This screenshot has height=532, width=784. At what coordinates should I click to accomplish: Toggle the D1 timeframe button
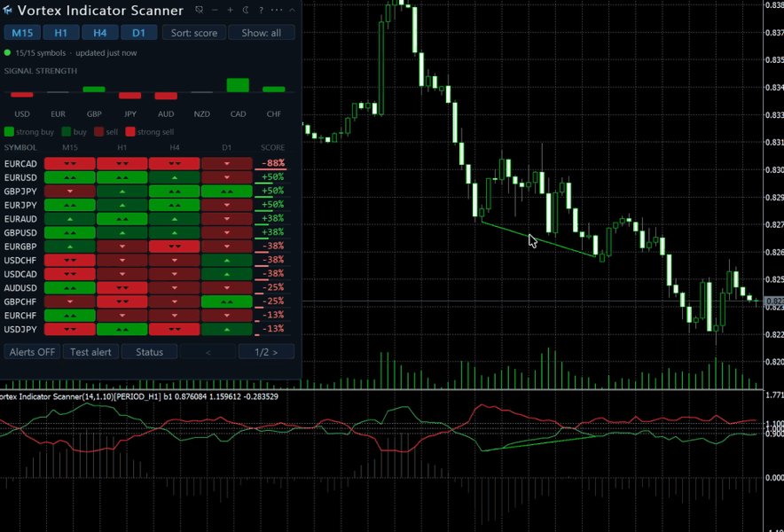(138, 33)
